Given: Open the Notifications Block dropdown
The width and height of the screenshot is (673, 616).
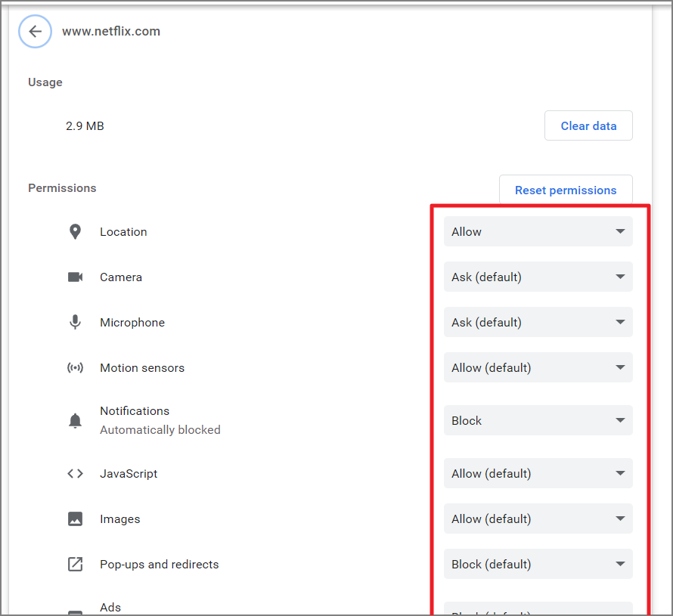Looking at the screenshot, I should (x=538, y=420).
